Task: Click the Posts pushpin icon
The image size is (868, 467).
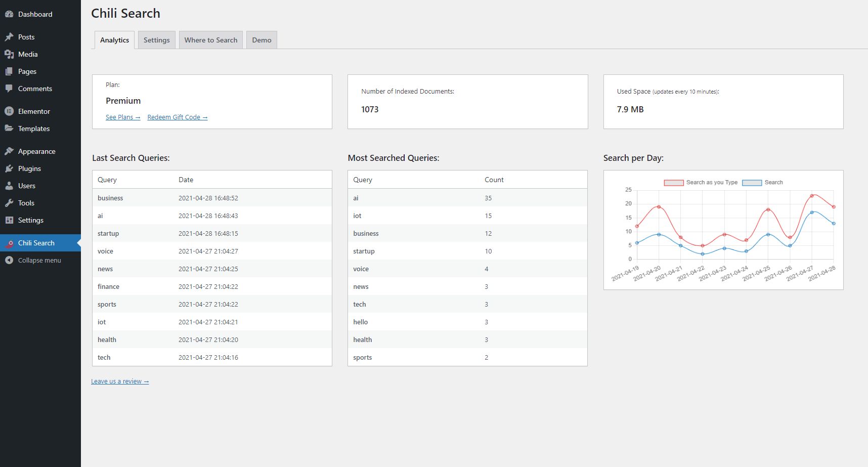Action: [9, 37]
